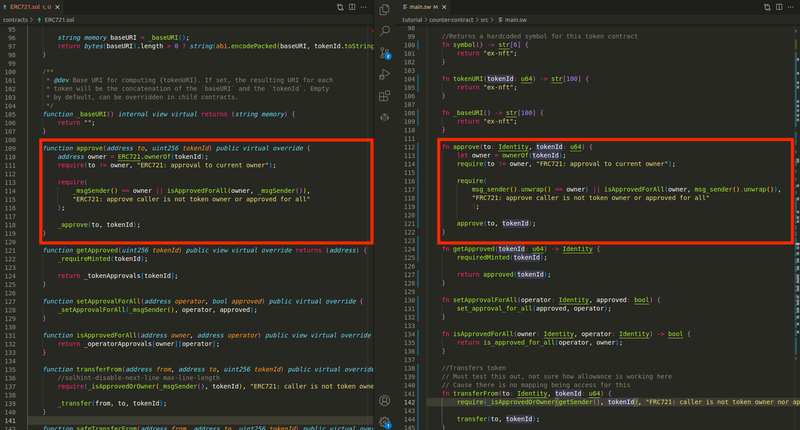Click the counter-contract breadcrumb
Viewport: 800px width, 430px height.
[x=451, y=20]
